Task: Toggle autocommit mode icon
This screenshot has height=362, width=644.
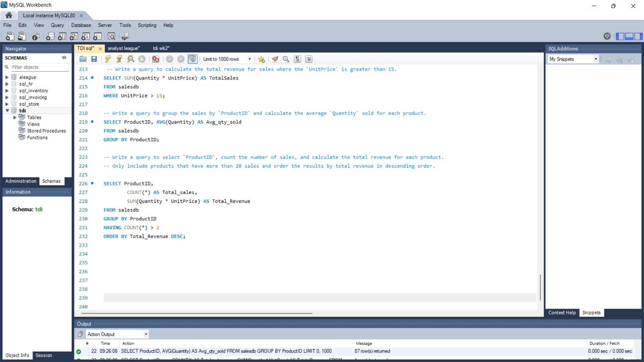Action: coord(192,59)
